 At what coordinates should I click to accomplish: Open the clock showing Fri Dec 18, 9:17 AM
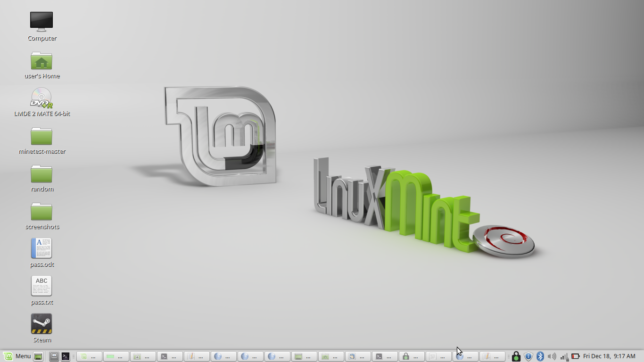point(609,356)
